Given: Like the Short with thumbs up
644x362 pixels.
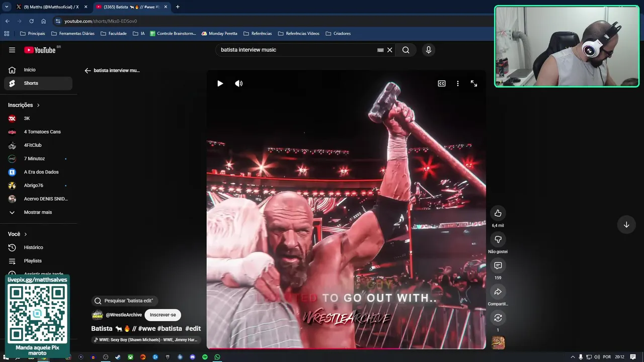Looking at the screenshot, I should coord(498,213).
